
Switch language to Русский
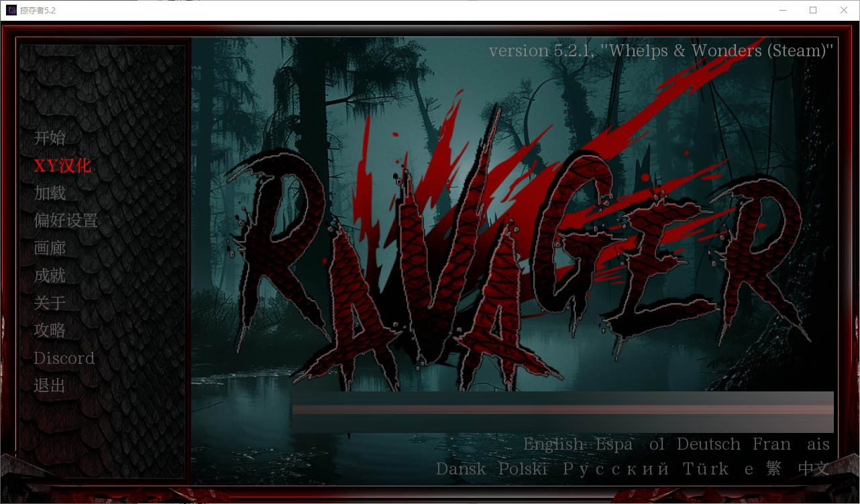615,468
